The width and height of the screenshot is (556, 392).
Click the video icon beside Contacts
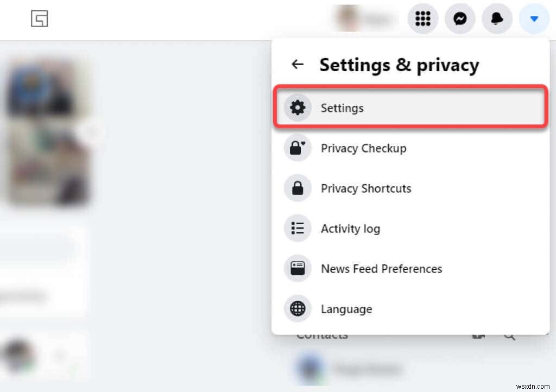478,334
